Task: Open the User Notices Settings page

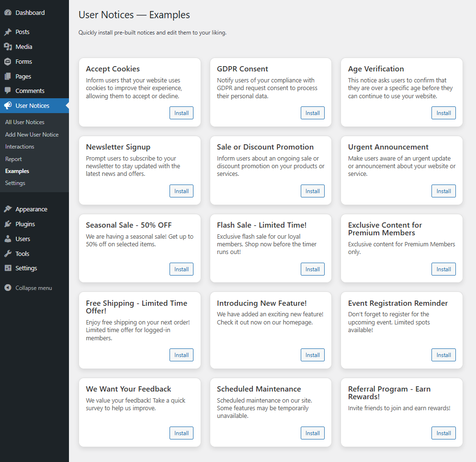Action: (x=15, y=183)
